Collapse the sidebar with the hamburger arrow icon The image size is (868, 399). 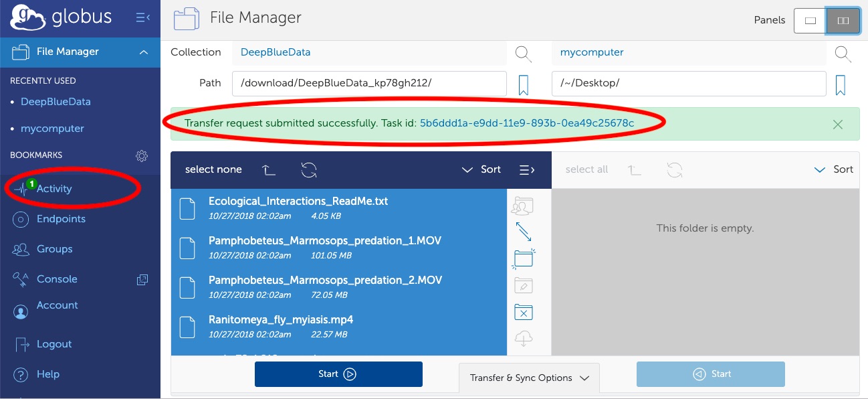pos(142,17)
